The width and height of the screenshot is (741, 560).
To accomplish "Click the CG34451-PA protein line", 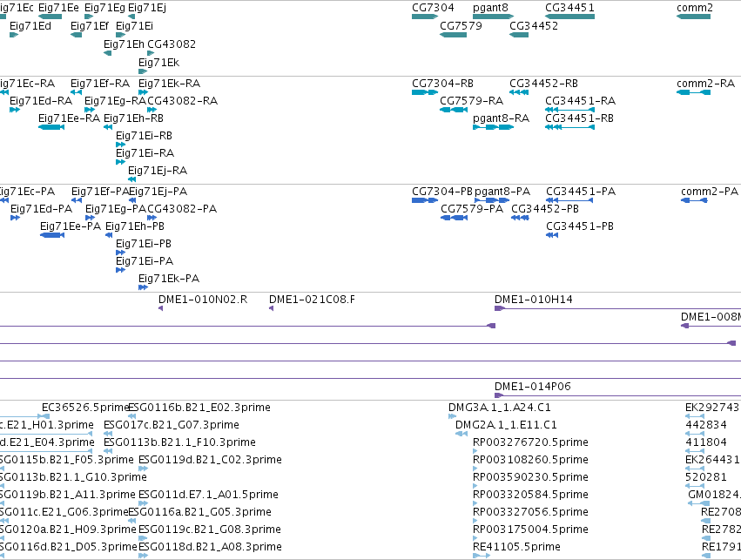I will coord(569,200).
